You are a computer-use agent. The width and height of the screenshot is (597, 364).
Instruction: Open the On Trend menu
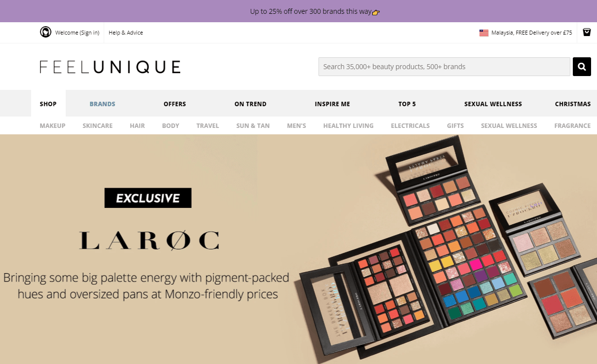250,104
